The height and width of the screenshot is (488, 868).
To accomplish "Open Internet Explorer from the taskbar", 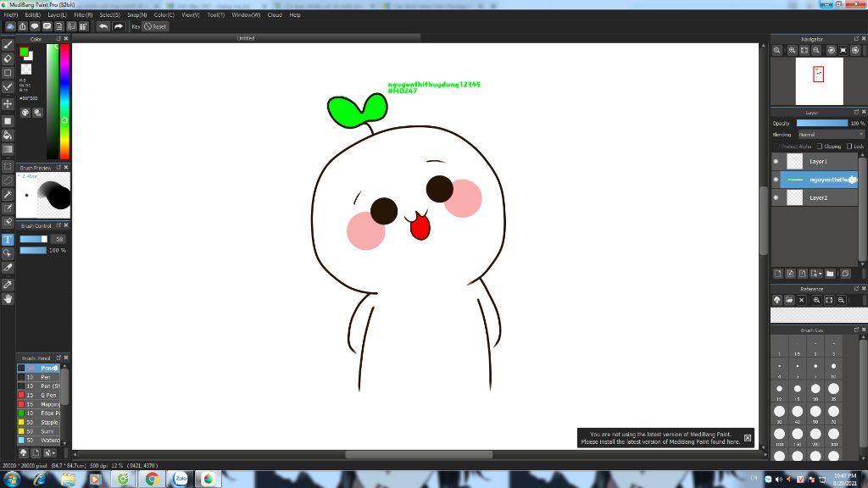I will pos(40,480).
